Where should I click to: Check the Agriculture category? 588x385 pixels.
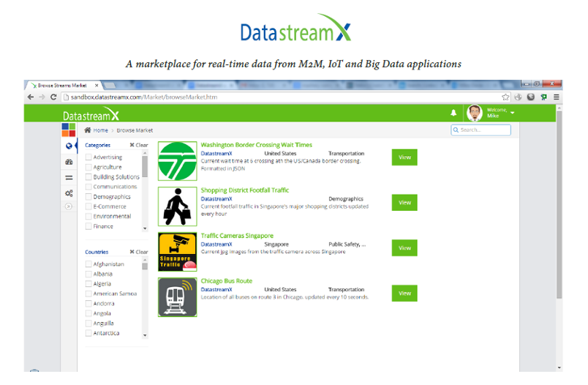pos(88,167)
